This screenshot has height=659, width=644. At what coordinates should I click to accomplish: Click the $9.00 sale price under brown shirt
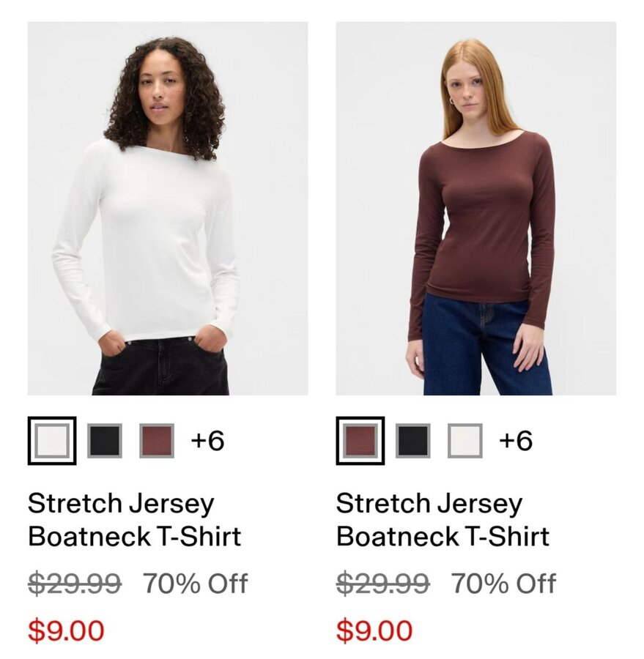coord(374,630)
